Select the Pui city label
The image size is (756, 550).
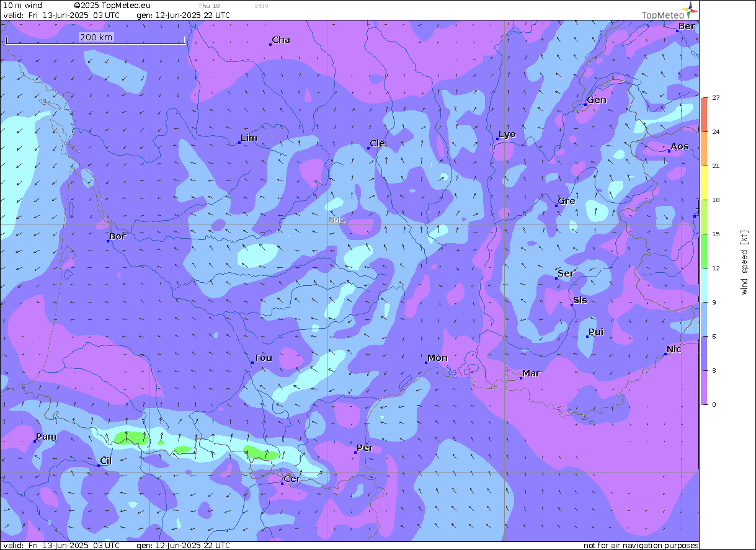pos(596,332)
